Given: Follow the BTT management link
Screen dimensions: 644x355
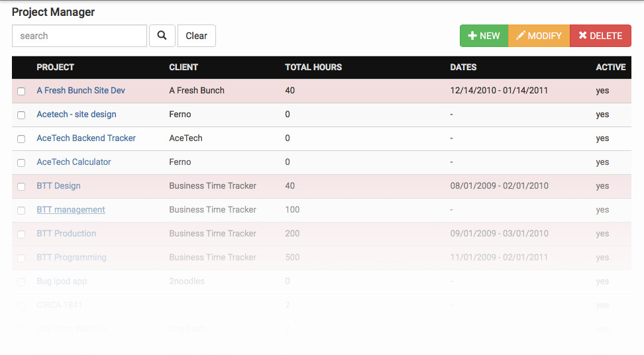Looking at the screenshot, I should tap(71, 210).
